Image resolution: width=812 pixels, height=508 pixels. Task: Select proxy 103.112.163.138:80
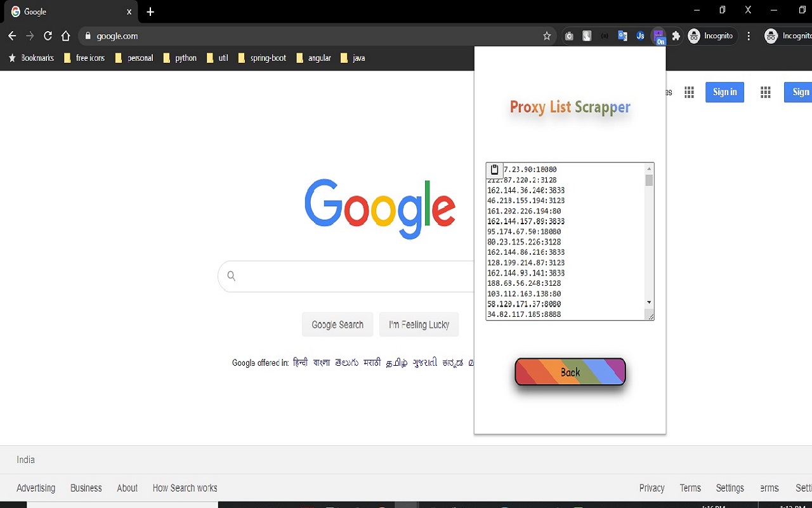click(524, 294)
